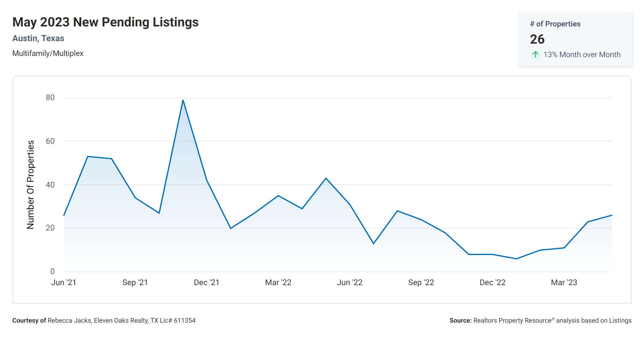
Task: Click the final data point on the line
Action: coord(611,215)
